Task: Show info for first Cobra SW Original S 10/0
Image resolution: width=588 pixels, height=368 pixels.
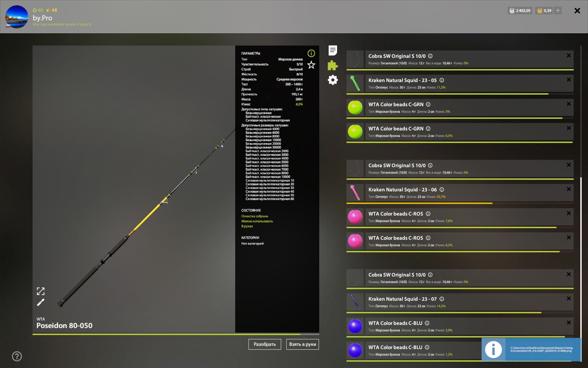Action: (430, 56)
